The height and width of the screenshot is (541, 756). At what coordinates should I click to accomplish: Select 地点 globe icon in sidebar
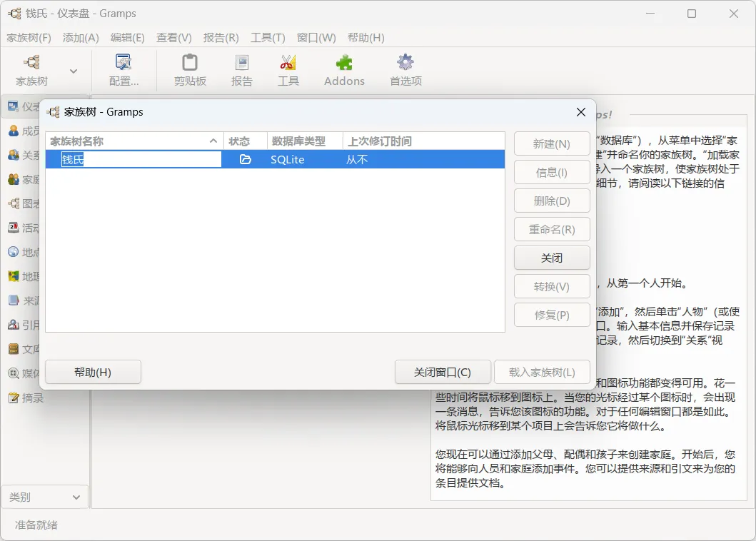(x=14, y=252)
